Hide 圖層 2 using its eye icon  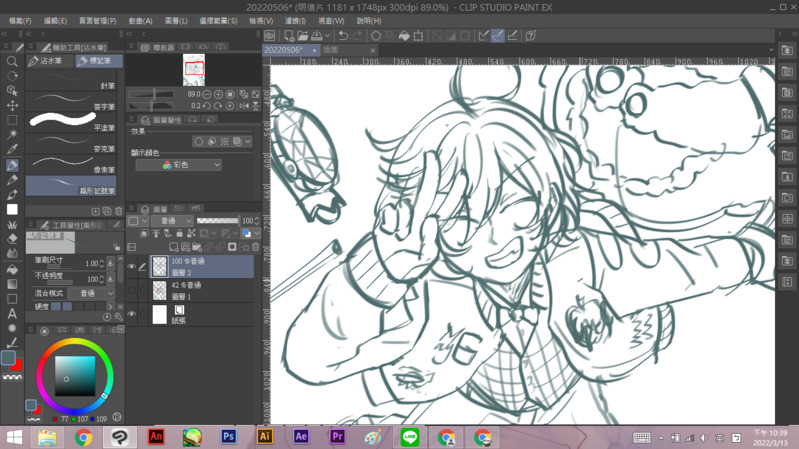131,267
